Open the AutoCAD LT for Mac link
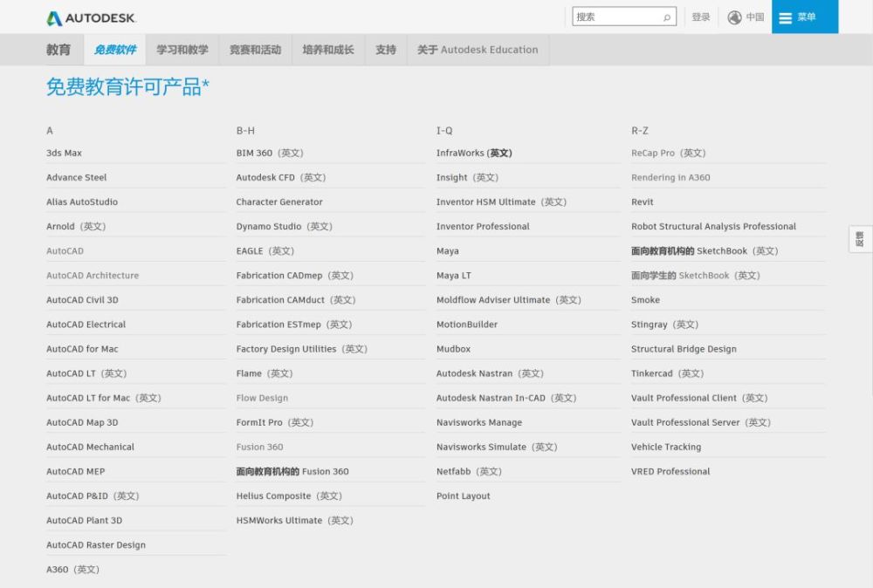Image resolution: width=873 pixels, height=588 pixels. (x=104, y=398)
